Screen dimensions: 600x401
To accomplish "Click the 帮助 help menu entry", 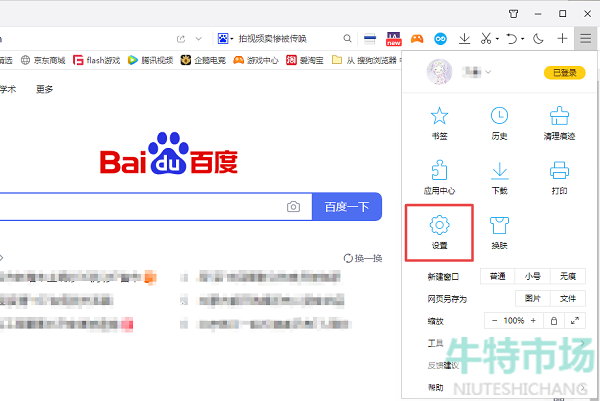I will coord(435,388).
